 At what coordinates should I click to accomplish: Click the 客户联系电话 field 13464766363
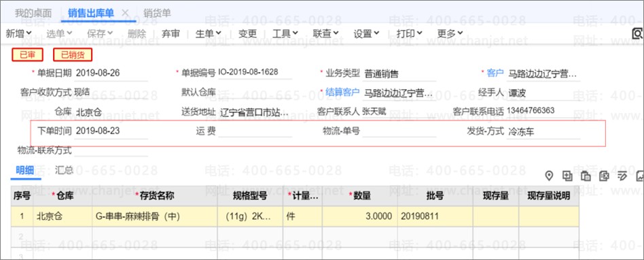(x=543, y=111)
